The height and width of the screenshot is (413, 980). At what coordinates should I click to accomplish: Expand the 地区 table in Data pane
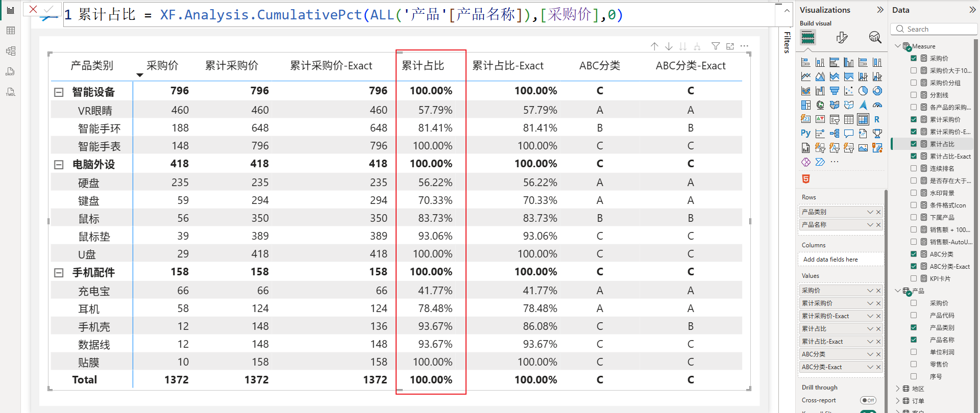click(898, 389)
